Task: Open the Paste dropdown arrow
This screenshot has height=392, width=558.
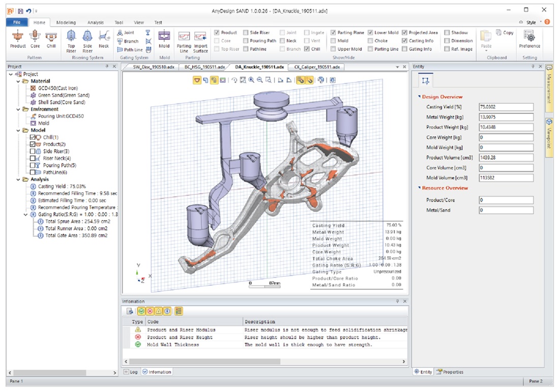Action: [486, 50]
